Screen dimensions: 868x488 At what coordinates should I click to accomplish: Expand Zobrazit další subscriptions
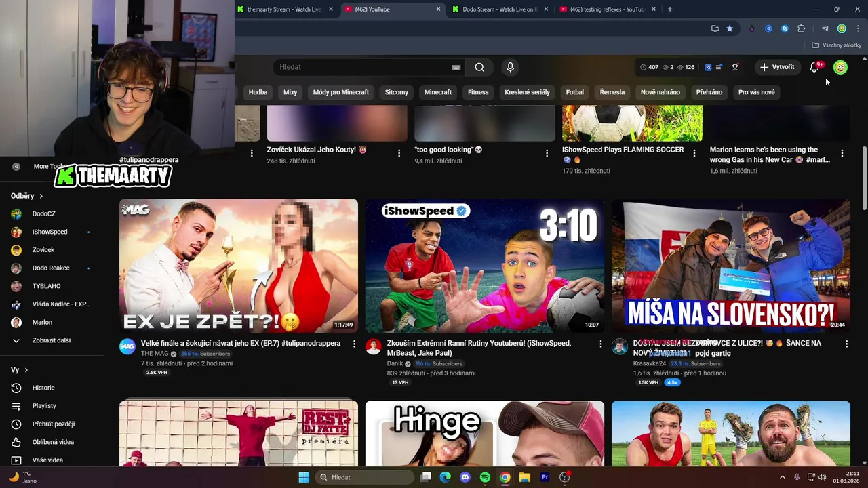point(52,340)
